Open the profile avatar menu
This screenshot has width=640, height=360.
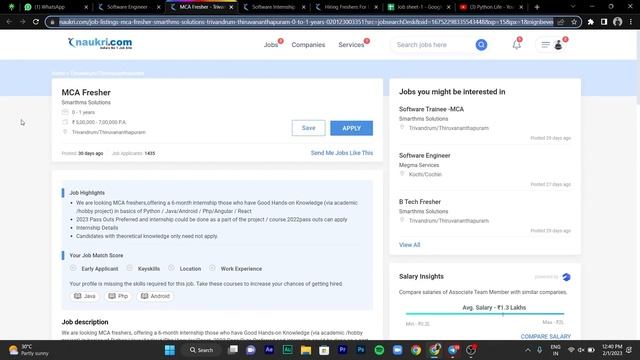click(x=558, y=45)
